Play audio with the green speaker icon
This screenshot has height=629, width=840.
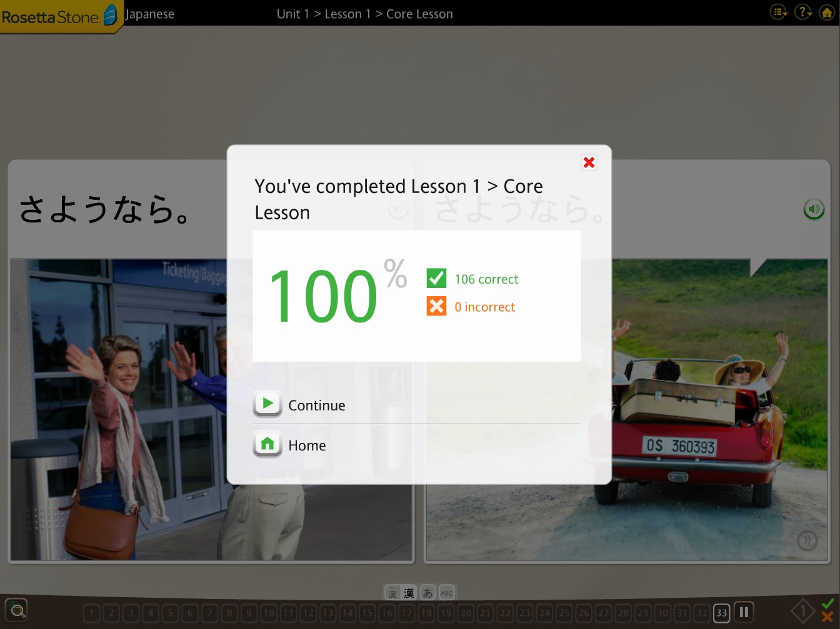click(814, 209)
